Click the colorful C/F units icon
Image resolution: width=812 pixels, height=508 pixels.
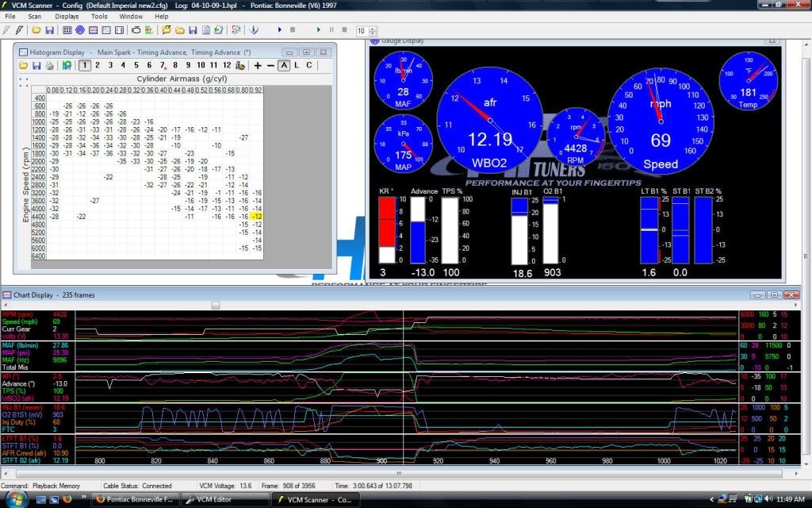236,31
